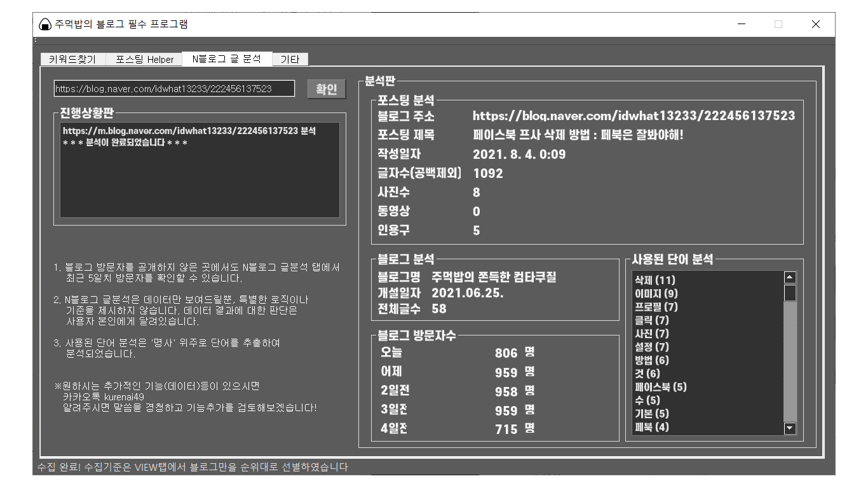Click inside the 진행상황판 log box

click(x=200, y=184)
